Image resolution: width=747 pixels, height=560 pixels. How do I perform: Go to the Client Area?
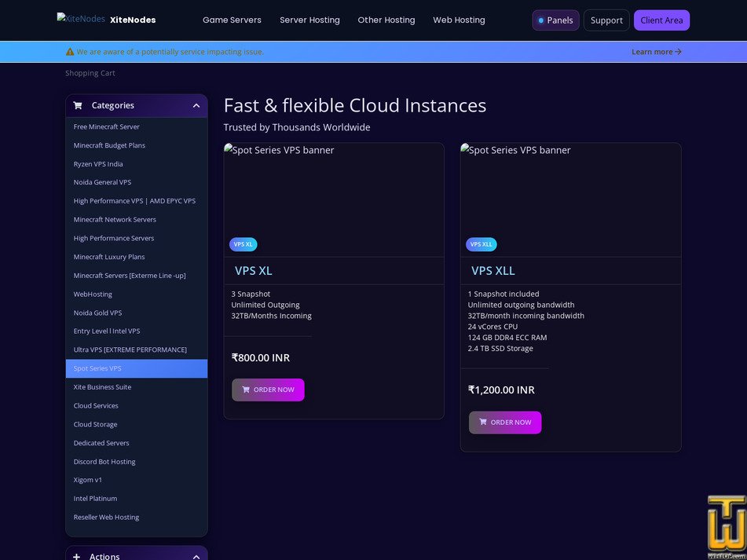click(661, 20)
